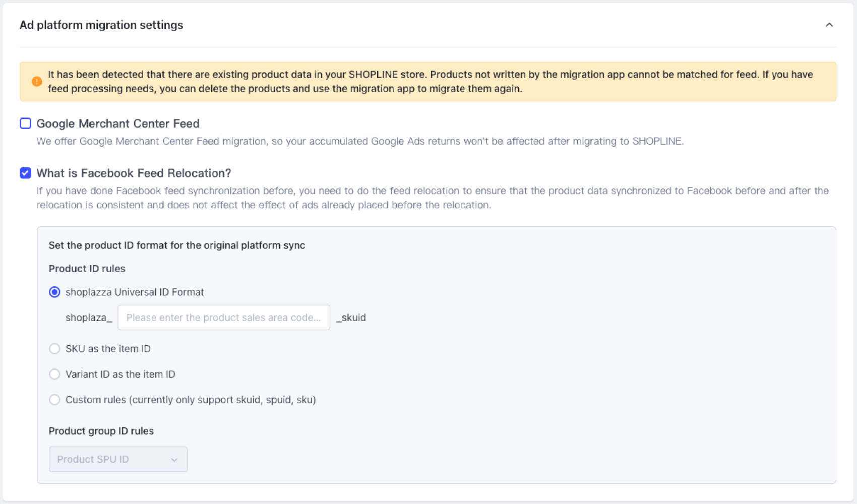Click the orange warning icon in the banner
This screenshot has width=857, height=504.
click(37, 81)
